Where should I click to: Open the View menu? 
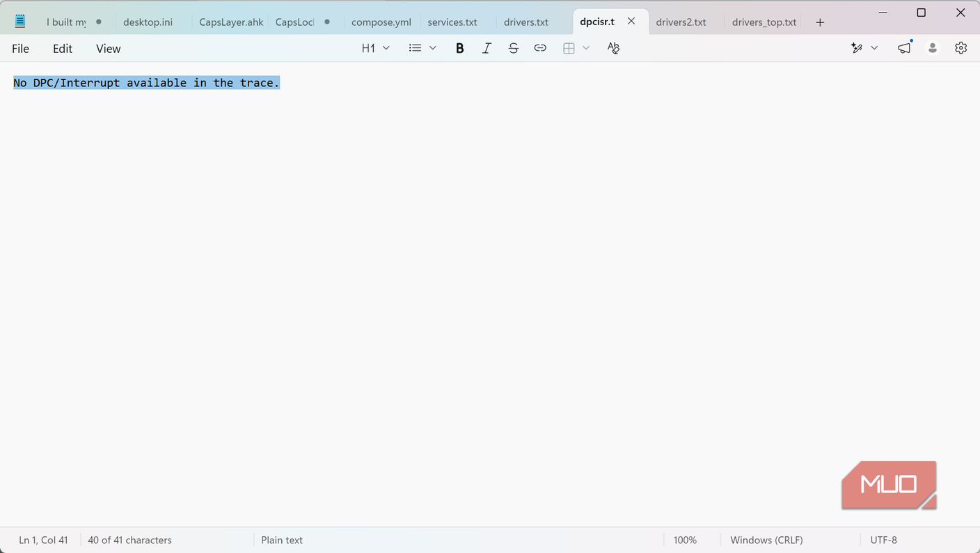[x=109, y=48]
